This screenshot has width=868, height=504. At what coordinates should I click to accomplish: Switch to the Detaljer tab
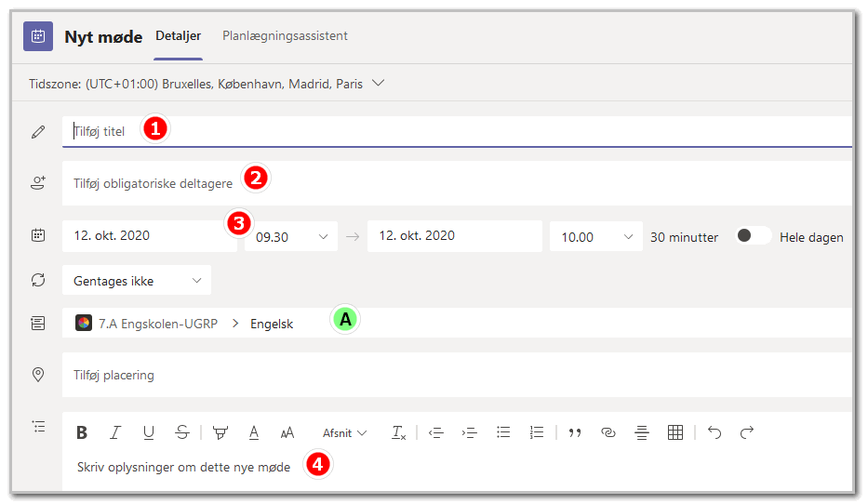pyautogui.click(x=179, y=36)
